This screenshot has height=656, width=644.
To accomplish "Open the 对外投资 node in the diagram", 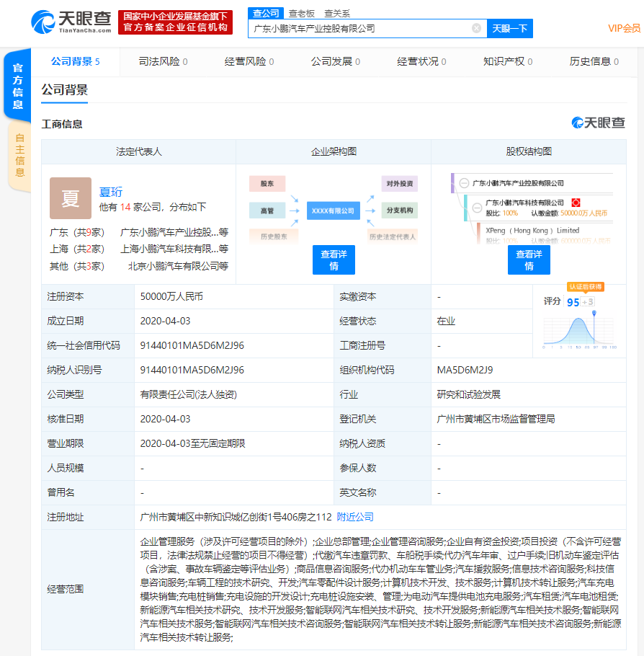I will click(x=400, y=183).
